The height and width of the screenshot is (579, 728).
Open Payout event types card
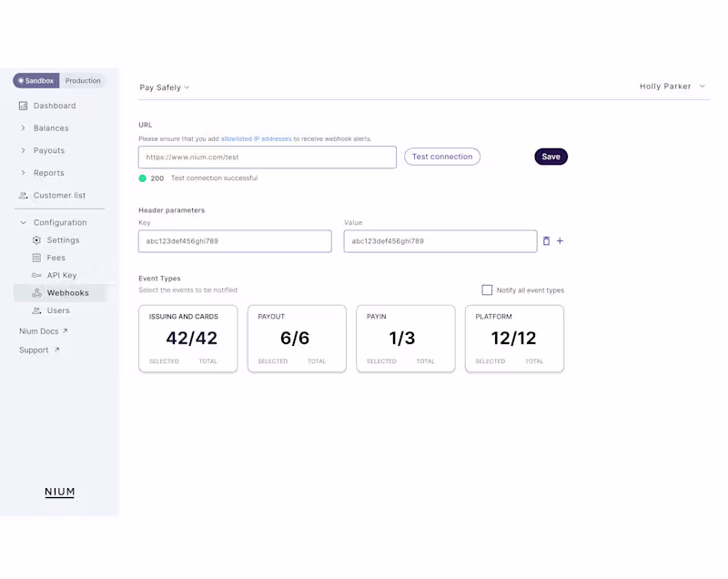pyautogui.click(x=297, y=339)
